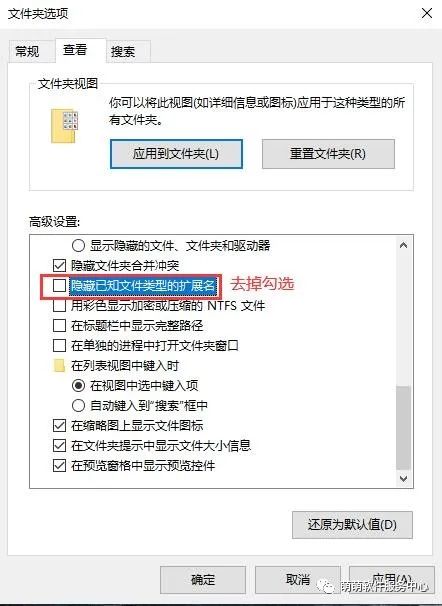Uncheck 隐藏已知文件类型的扩展名 checkbox

point(59,286)
